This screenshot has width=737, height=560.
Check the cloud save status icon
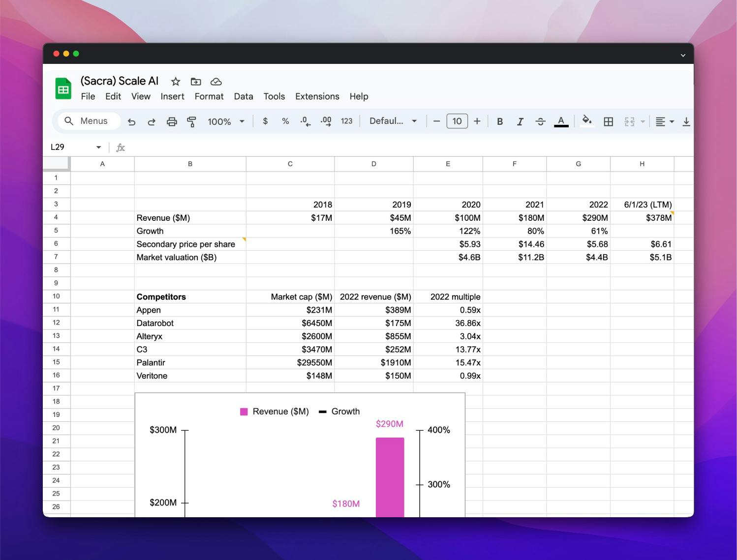216,82
